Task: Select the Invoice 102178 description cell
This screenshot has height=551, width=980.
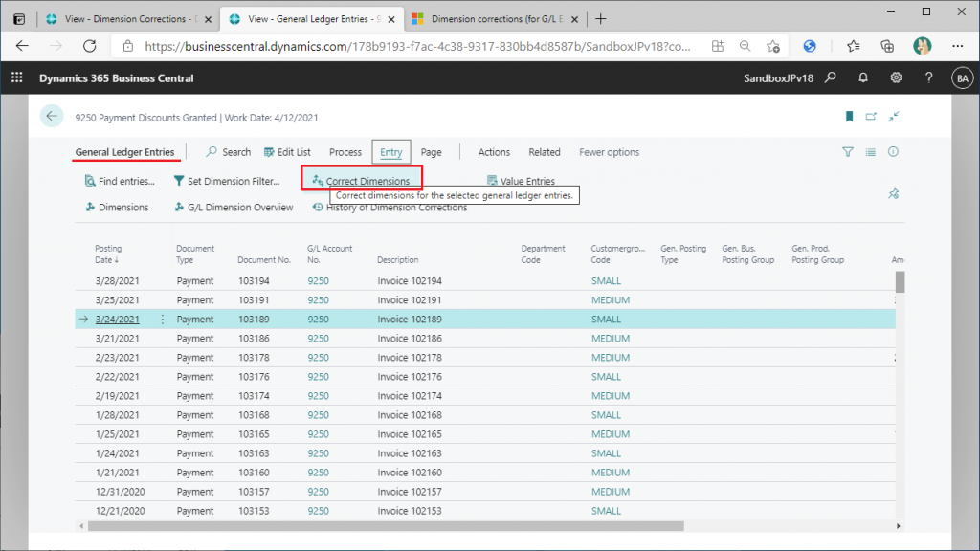Action: click(x=410, y=358)
